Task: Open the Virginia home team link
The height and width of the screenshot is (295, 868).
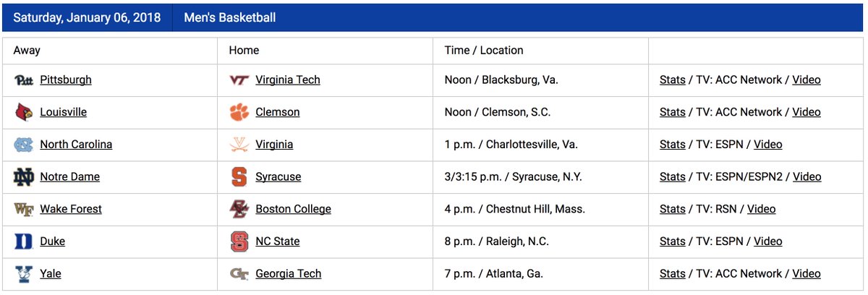Action: [x=274, y=144]
